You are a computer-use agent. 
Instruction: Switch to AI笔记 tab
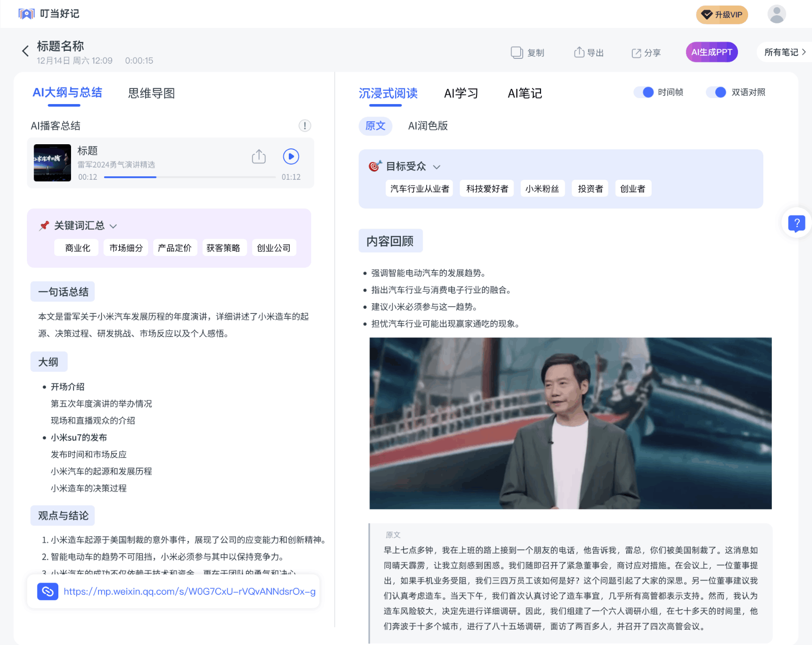(525, 93)
